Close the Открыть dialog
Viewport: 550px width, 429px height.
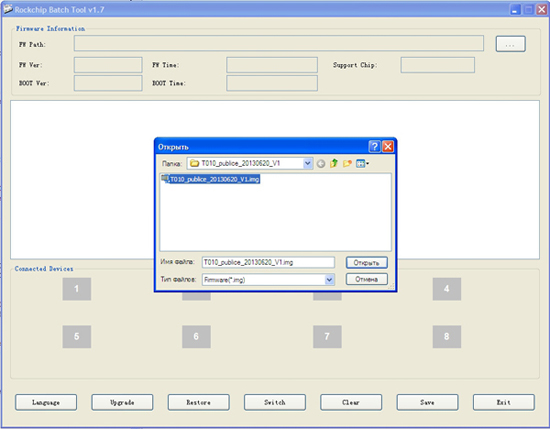[x=388, y=146]
